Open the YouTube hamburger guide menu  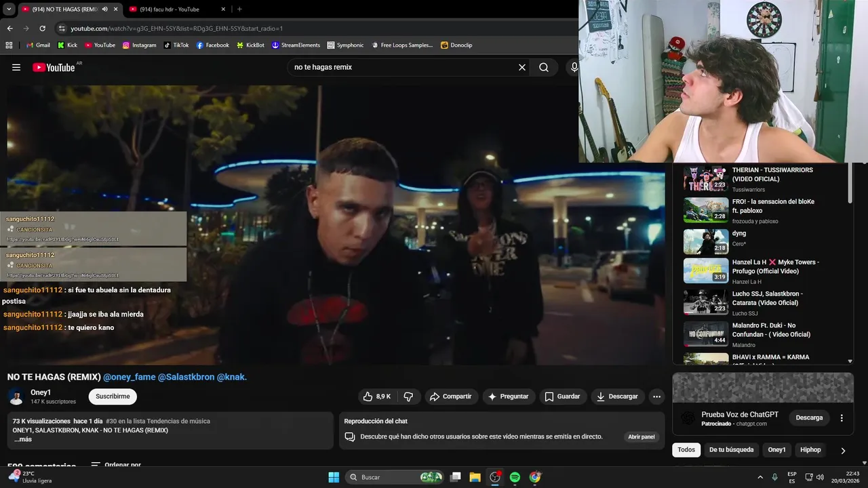tap(16, 67)
